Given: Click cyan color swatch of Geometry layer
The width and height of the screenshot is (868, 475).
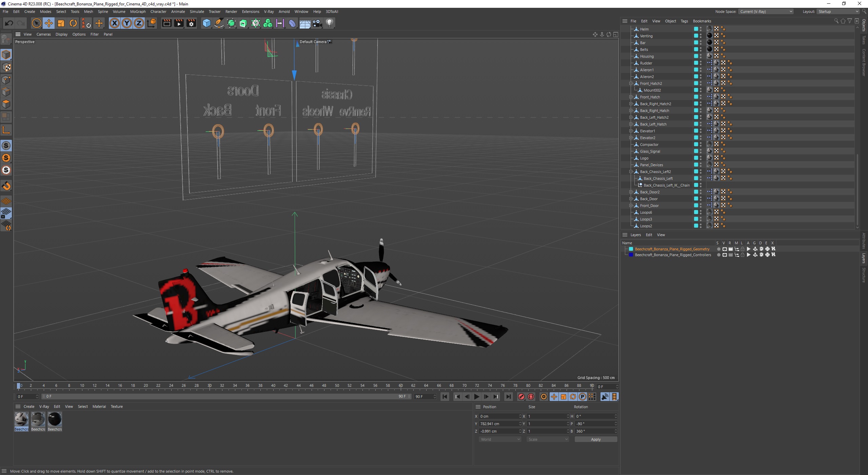Looking at the screenshot, I should pyautogui.click(x=631, y=249).
